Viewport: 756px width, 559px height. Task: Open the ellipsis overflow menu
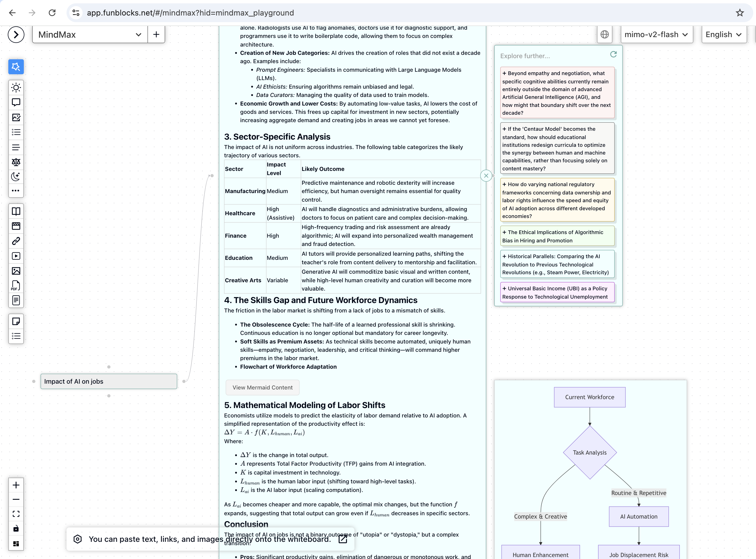click(x=16, y=191)
